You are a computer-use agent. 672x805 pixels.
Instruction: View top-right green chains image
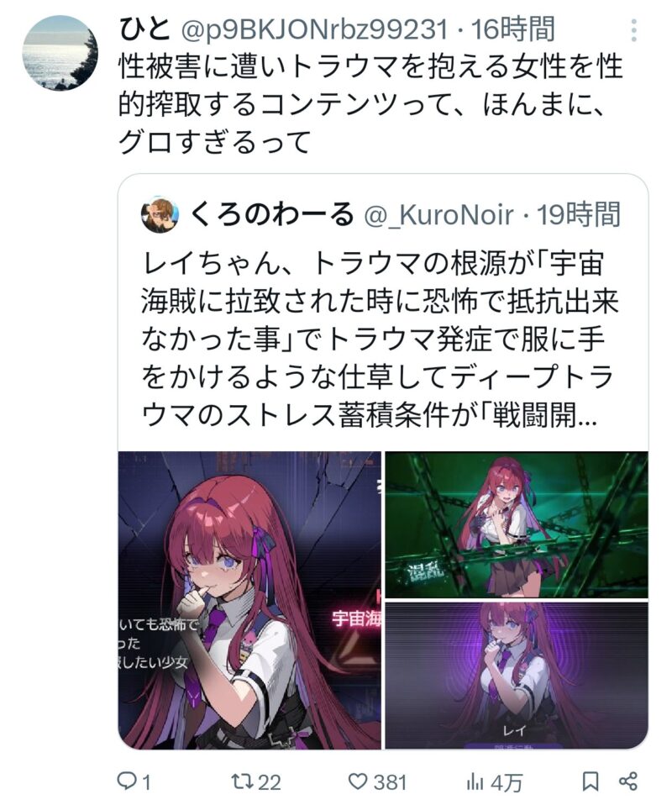point(517,524)
